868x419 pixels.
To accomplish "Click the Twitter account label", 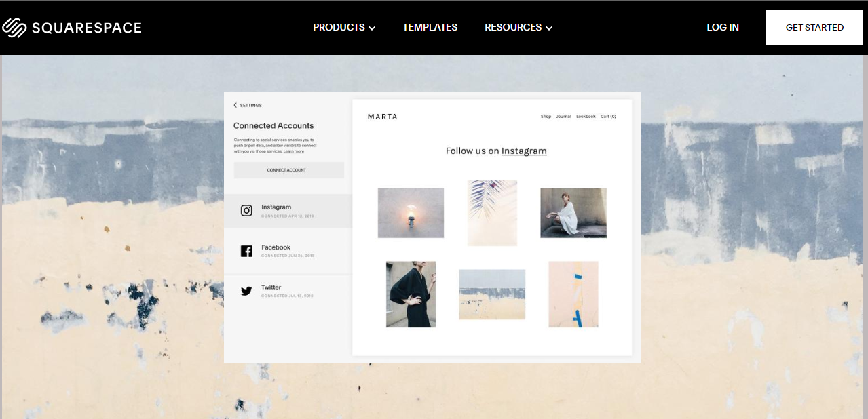I will (271, 287).
